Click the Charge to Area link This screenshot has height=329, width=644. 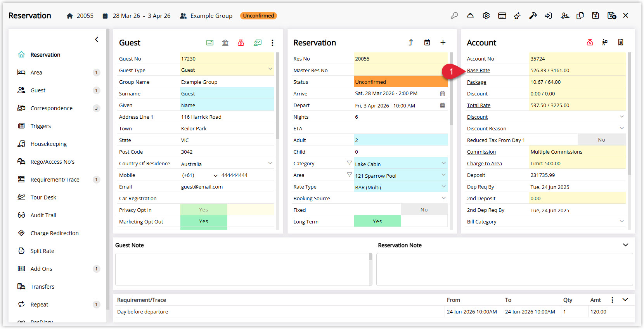click(x=485, y=164)
